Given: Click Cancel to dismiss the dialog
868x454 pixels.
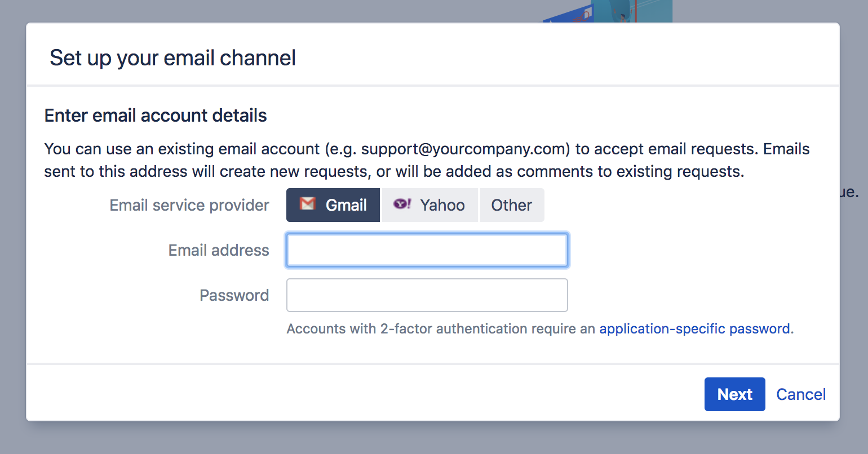Looking at the screenshot, I should click(801, 394).
